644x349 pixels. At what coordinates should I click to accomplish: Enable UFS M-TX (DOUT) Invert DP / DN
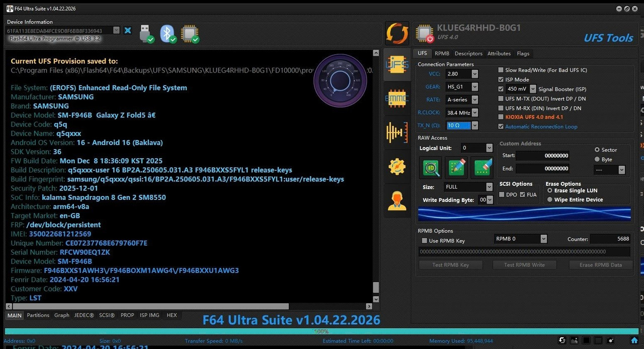(501, 99)
